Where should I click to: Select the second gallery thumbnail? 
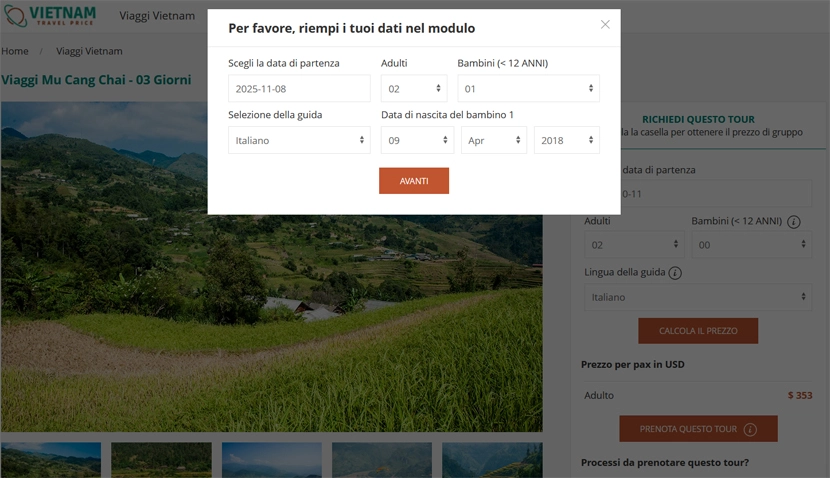[x=161, y=460]
